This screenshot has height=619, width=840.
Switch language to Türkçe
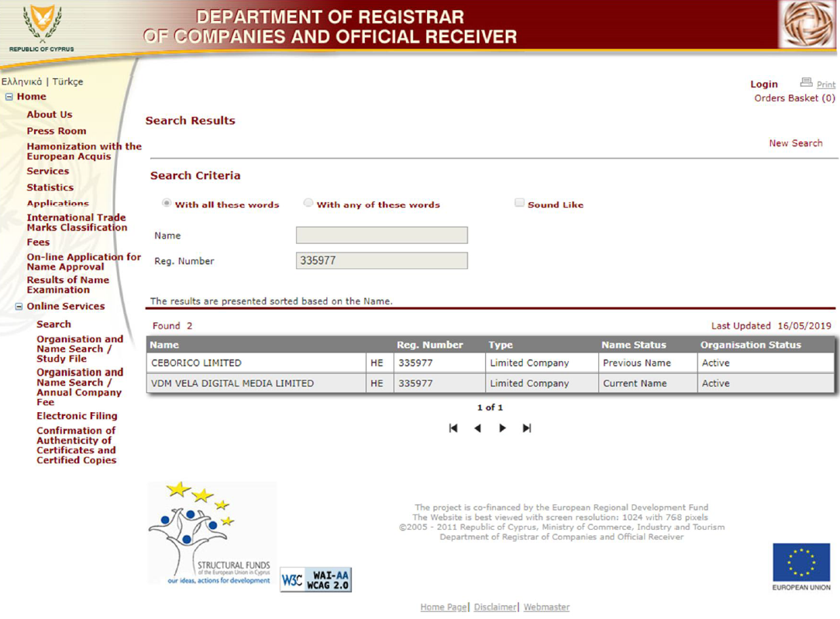click(67, 81)
